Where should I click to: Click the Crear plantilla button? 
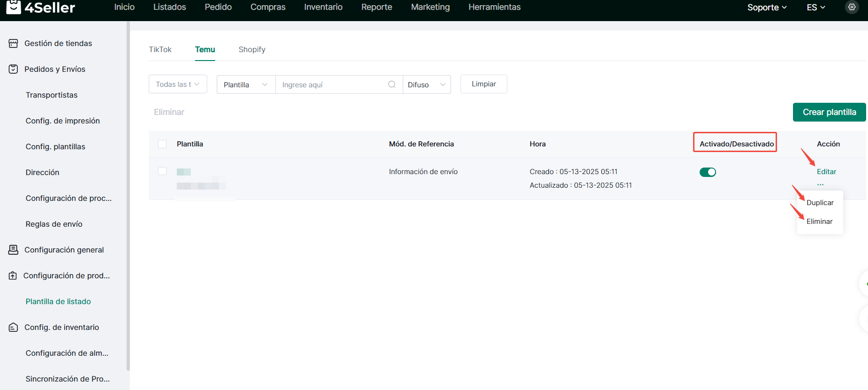click(x=829, y=112)
